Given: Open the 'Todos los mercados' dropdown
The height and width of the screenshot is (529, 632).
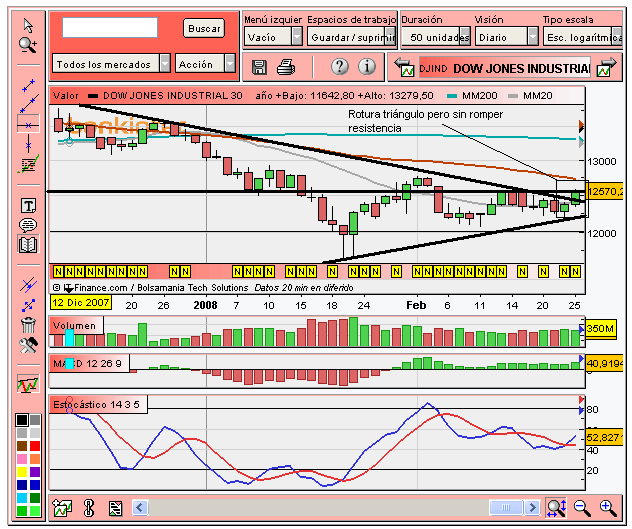Looking at the screenshot, I should pos(111,64).
